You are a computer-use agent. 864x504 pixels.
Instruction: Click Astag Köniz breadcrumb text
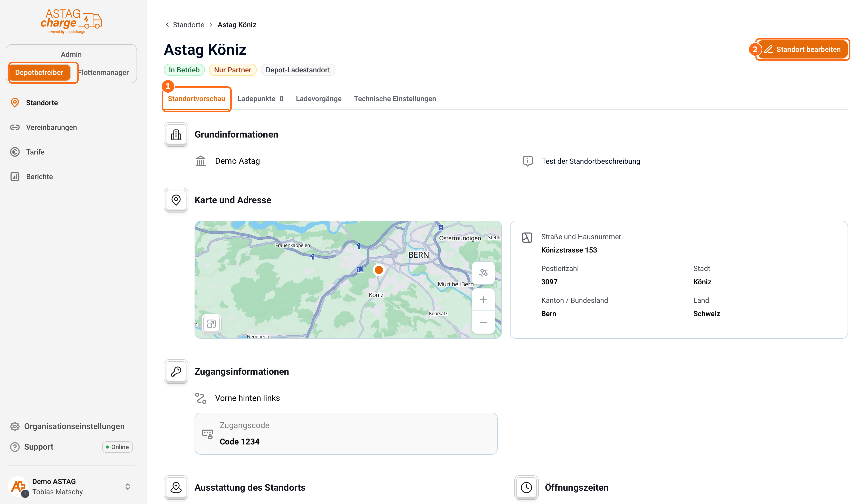[237, 25]
